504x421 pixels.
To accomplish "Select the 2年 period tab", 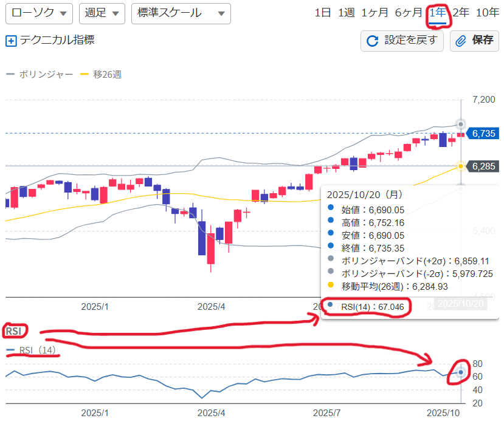I will click(x=461, y=13).
